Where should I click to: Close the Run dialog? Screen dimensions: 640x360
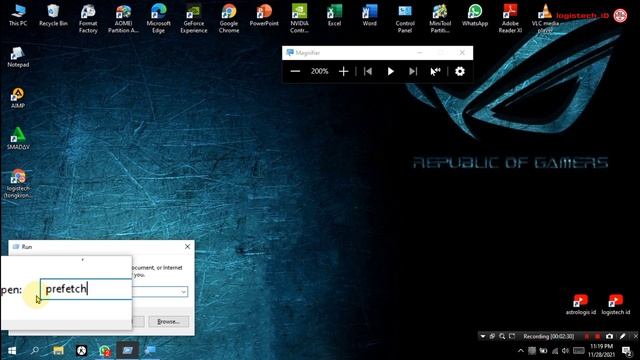point(187,247)
